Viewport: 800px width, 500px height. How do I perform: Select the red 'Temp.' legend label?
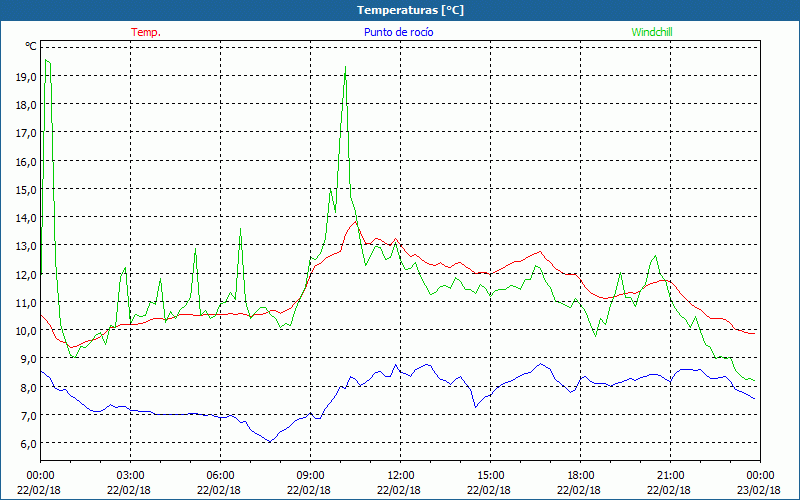point(146,32)
